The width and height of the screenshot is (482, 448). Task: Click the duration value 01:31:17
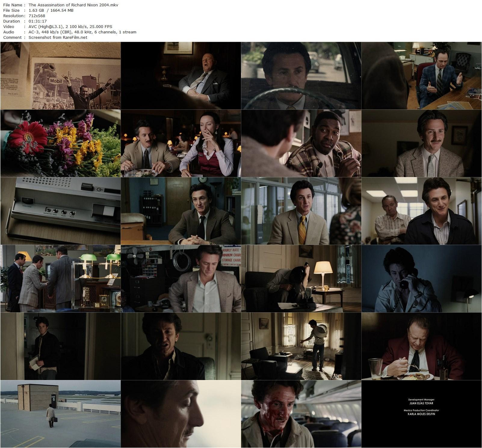[x=38, y=21]
